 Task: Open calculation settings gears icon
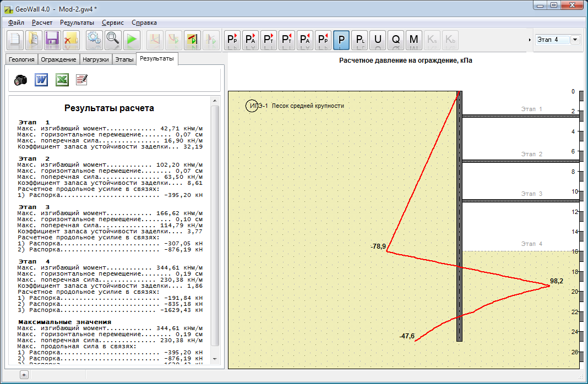click(95, 40)
